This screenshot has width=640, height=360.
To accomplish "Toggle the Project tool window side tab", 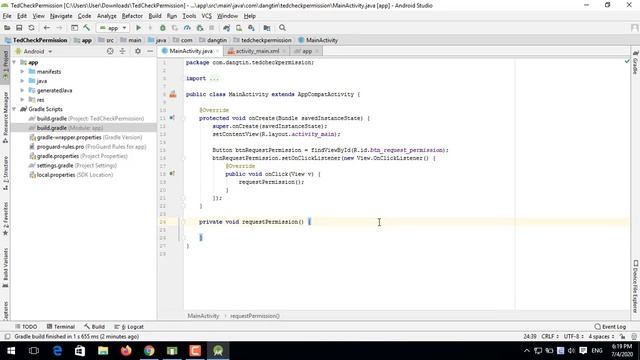I will [x=5, y=64].
